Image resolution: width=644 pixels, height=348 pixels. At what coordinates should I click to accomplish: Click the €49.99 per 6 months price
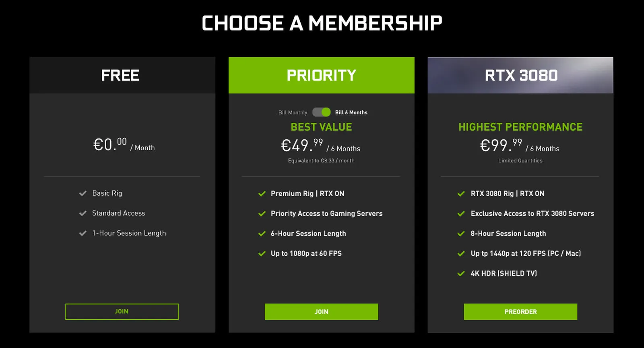pos(320,145)
